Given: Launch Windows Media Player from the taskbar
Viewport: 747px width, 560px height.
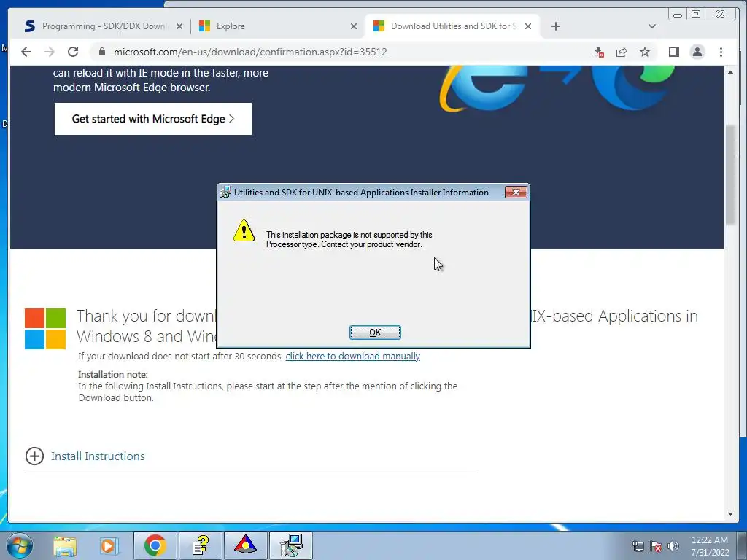Looking at the screenshot, I should 109,545.
